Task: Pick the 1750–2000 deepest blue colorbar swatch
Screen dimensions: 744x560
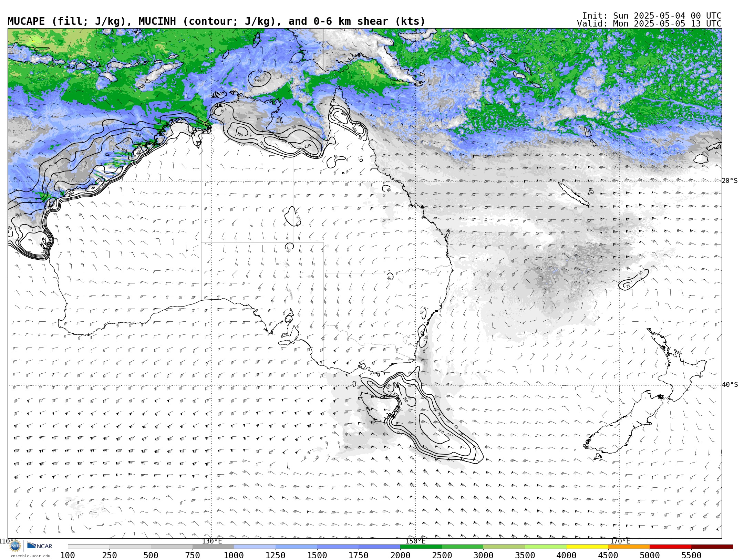Action: tap(380, 547)
